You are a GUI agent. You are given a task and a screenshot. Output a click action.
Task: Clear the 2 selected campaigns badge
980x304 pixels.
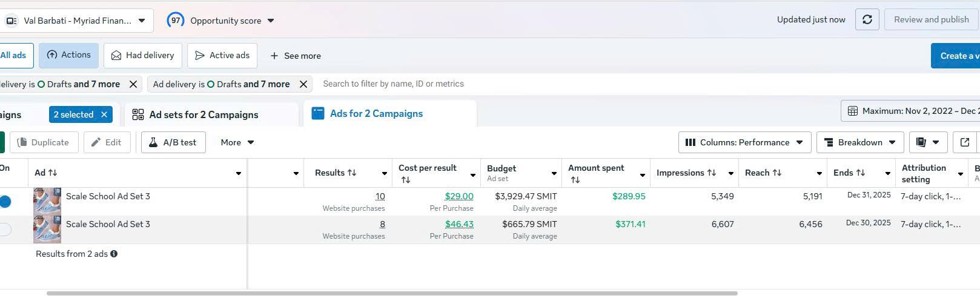point(104,114)
